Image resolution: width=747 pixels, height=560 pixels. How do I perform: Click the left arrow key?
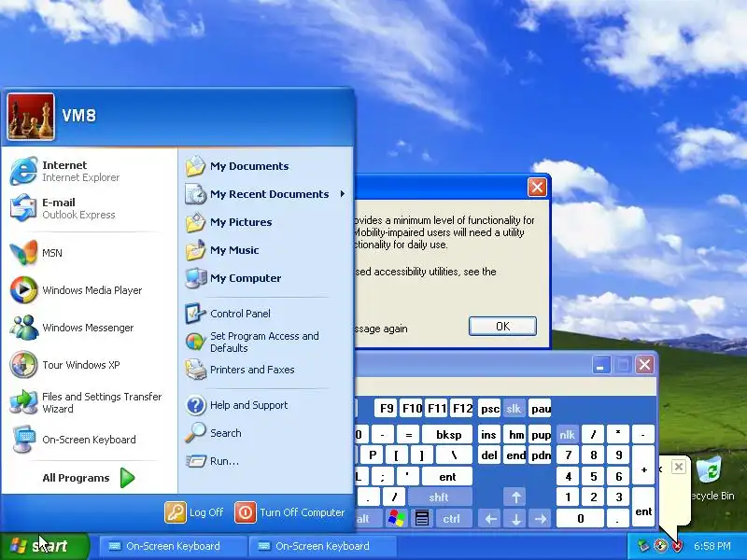click(491, 519)
